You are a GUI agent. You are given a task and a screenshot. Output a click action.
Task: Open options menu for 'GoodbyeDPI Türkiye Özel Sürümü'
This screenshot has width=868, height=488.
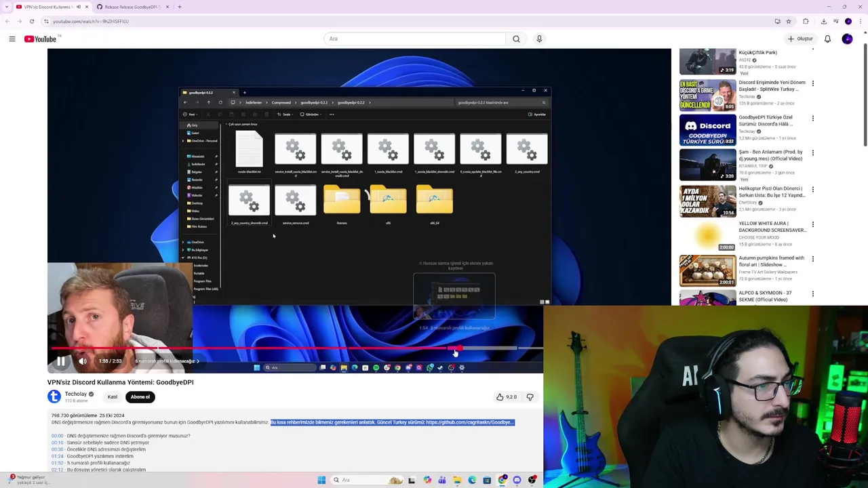(812, 119)
